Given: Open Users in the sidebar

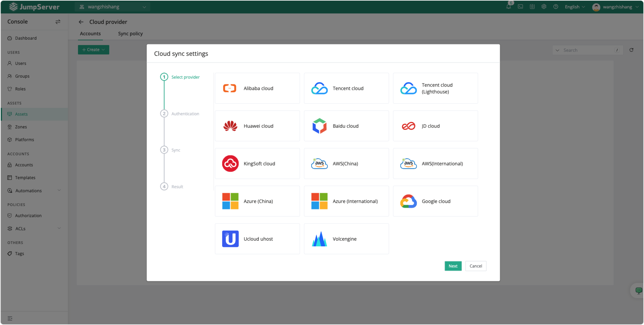Looking at the screenshot, I should coord(34,64).
